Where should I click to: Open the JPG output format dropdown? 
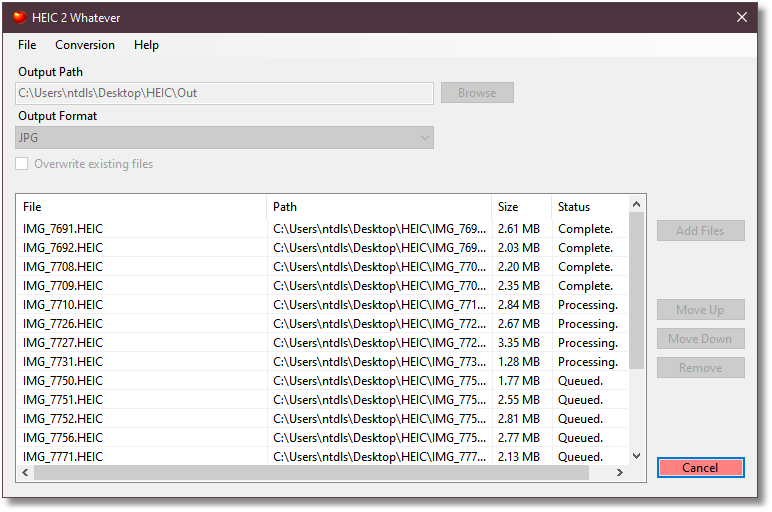[x=225, y=138]
